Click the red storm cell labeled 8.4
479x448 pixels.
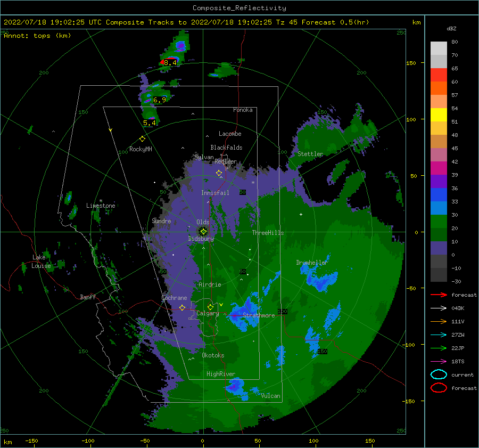169,61
